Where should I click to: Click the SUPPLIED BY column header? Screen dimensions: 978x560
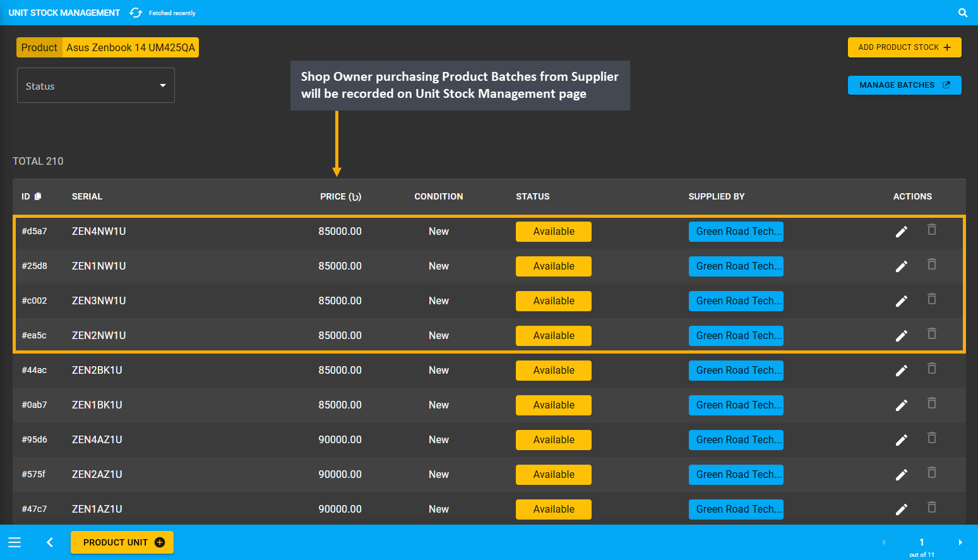717,196
